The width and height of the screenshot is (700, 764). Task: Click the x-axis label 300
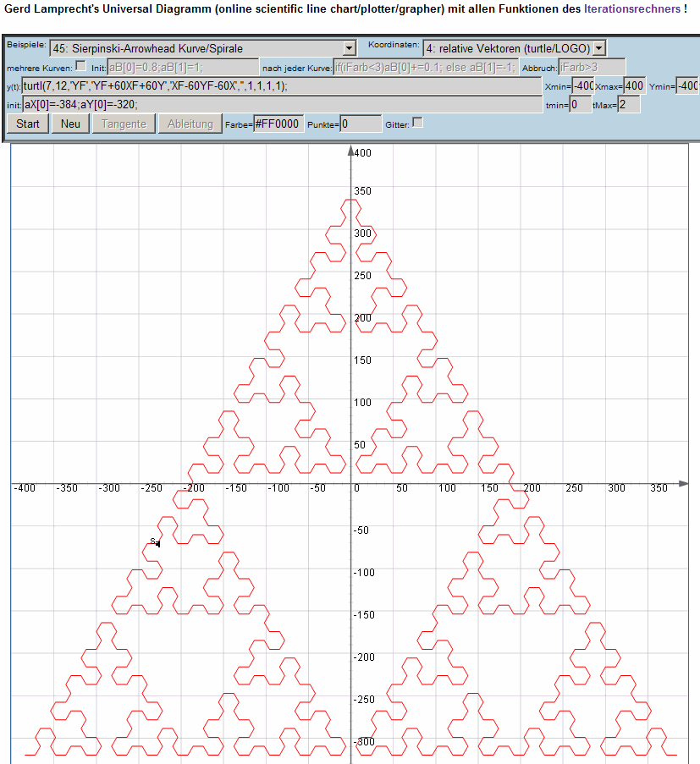click(617, 488)
